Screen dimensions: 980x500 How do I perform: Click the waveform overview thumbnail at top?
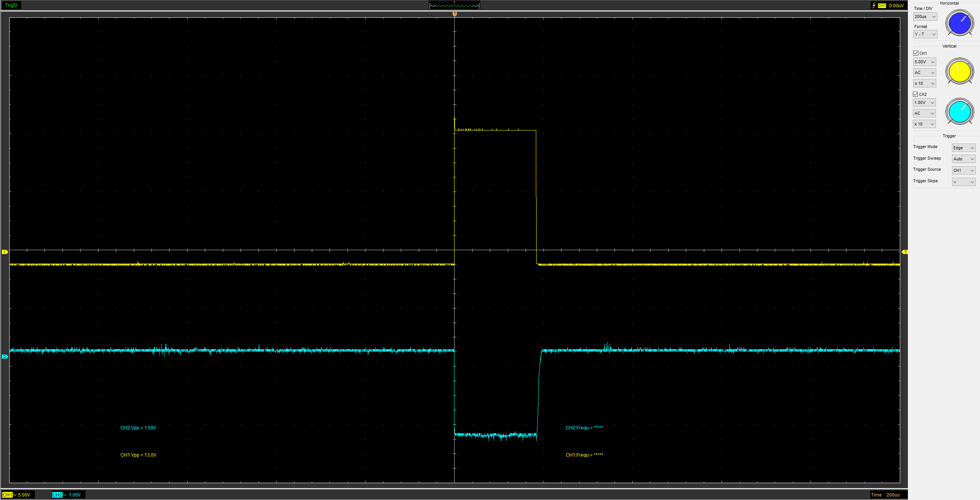tap(455, 5)
